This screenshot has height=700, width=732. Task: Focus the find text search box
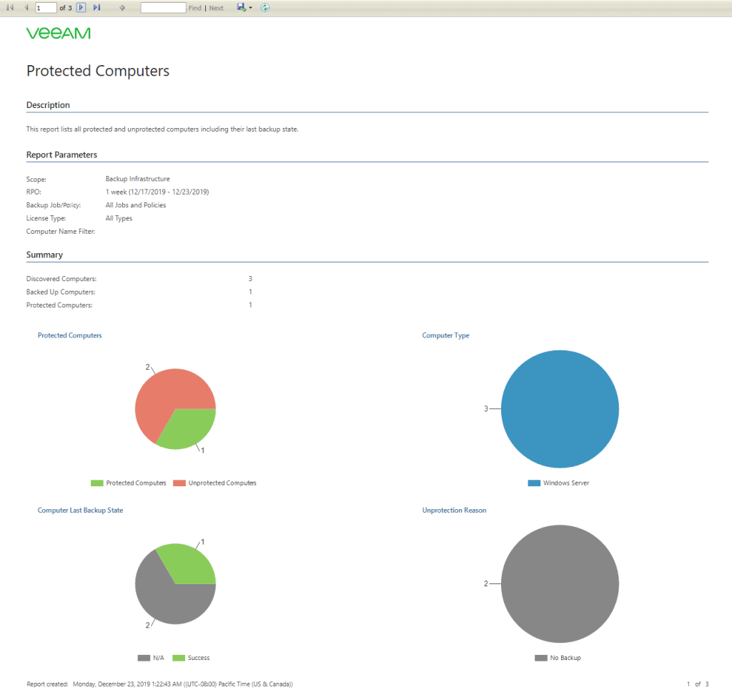click(164, 8)
